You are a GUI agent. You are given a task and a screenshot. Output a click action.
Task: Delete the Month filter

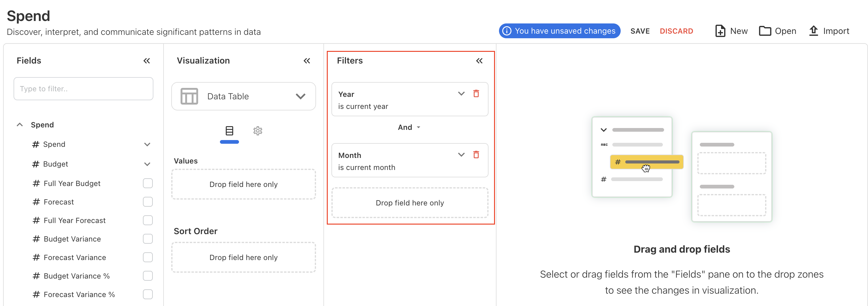tap(476, 155)
